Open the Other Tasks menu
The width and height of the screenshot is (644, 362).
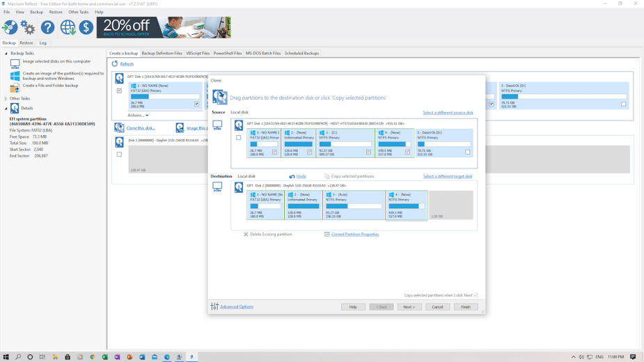(x=78, y=12)
